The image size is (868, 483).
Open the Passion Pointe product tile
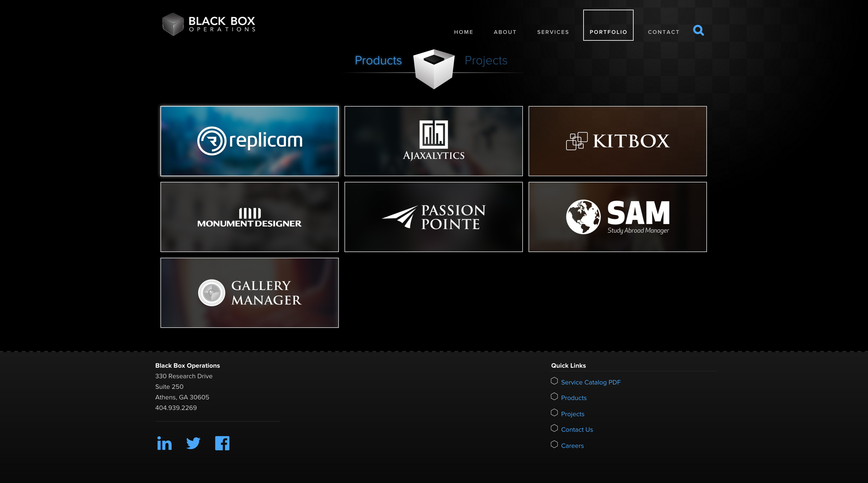point(433,217)
